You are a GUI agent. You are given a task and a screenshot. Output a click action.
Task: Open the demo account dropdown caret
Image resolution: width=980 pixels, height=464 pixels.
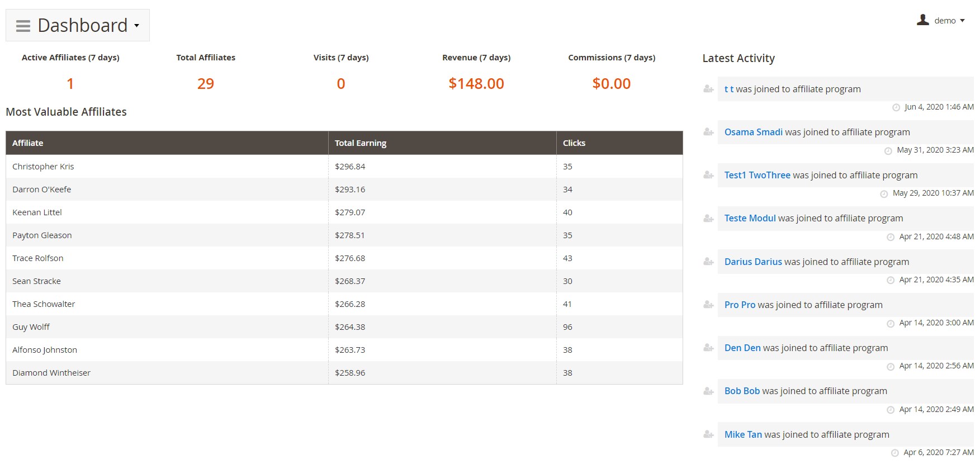(x=963, y=21)
